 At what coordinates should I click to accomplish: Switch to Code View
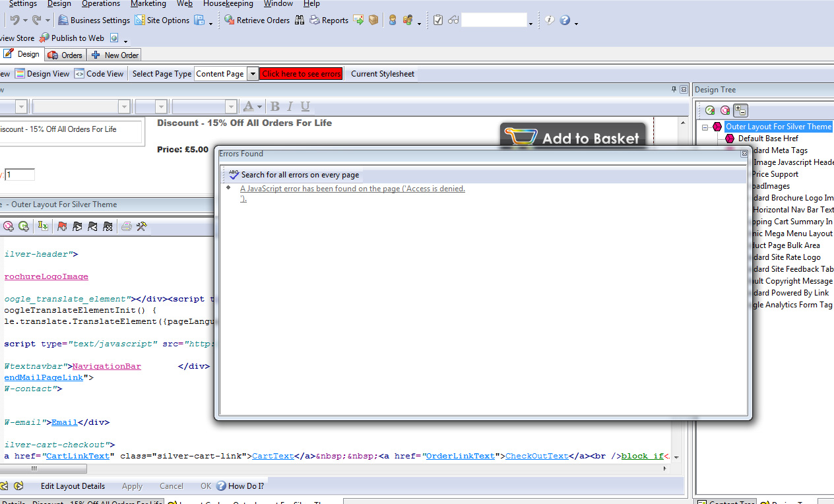point(99,74)
